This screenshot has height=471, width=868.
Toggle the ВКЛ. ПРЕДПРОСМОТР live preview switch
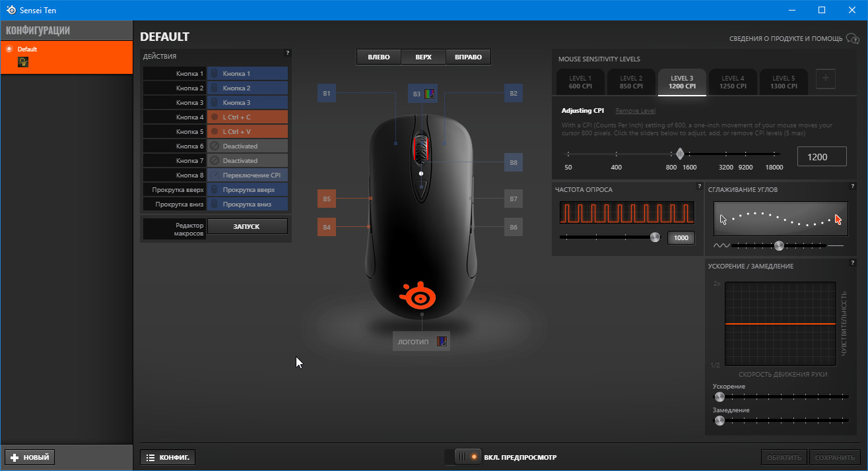pyautogui.click(x=467, y=456)
